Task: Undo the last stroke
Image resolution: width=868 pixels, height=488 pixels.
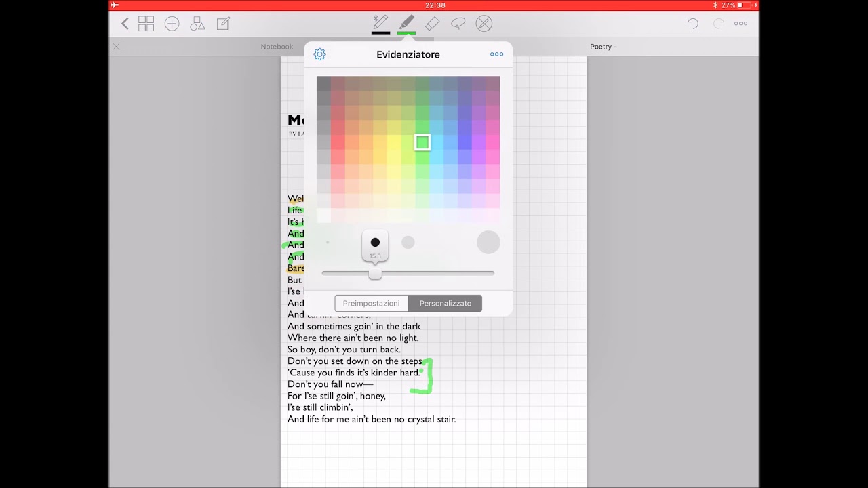Action: click(692, 23)
